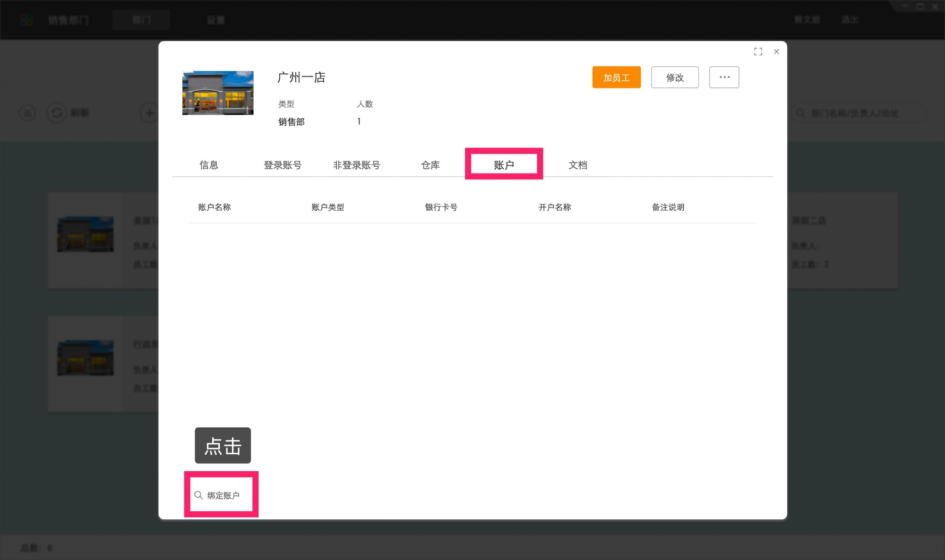This screenshot has height=560, width=945.
Task: Click the refresh icon next to 刷新
Action: (56, 113)
